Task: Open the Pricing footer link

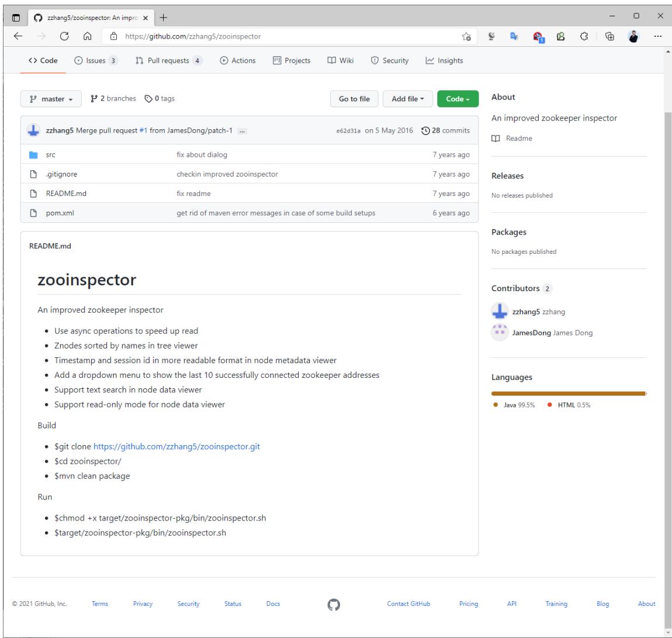Action: 469,603
